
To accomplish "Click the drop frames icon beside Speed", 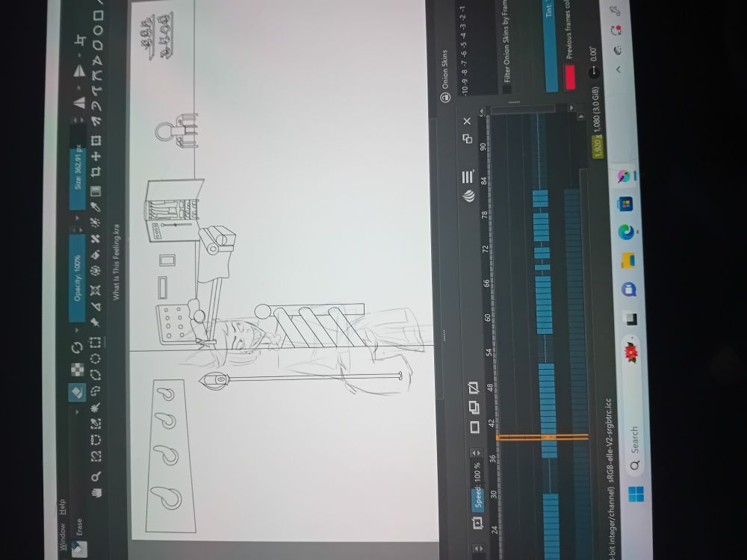I will point(478,523).
